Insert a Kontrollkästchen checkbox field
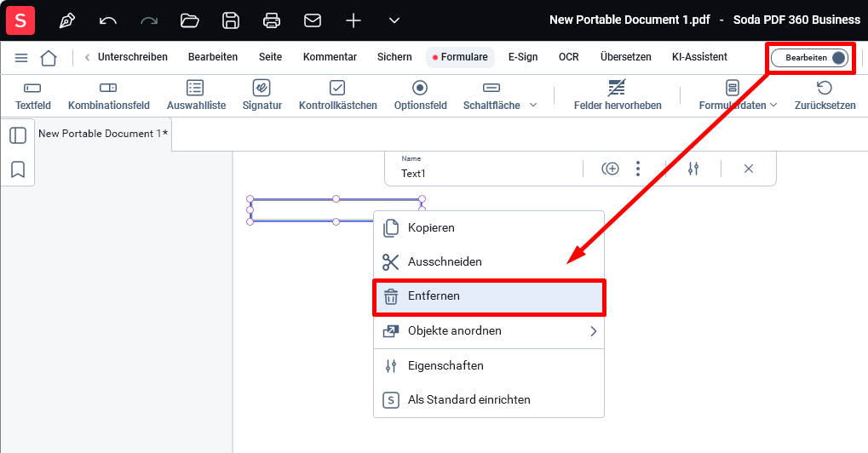Screen dimensions: 868x453 (x=337, y=95)
